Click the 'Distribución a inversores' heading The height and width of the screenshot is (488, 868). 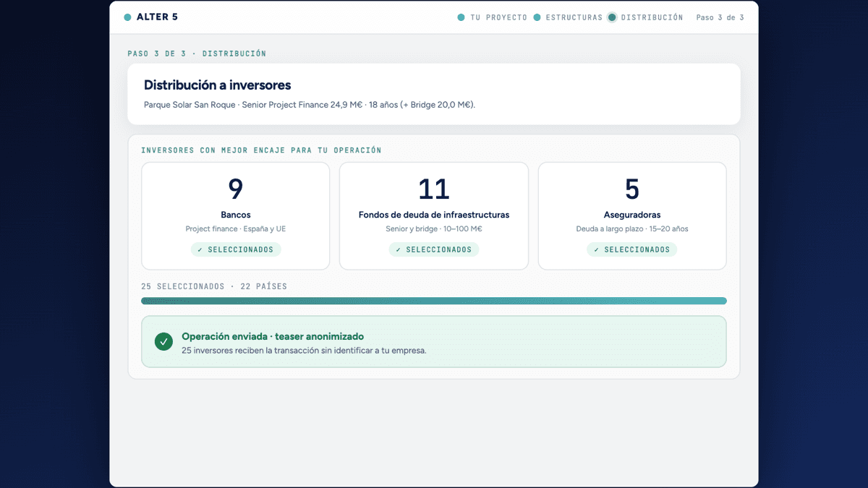[x=217, y=85]
